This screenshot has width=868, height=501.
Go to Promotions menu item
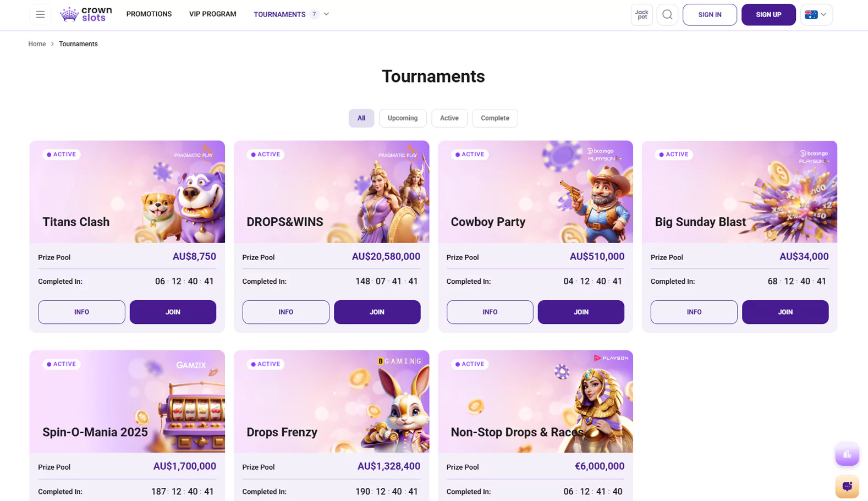(x=149, y=14)
